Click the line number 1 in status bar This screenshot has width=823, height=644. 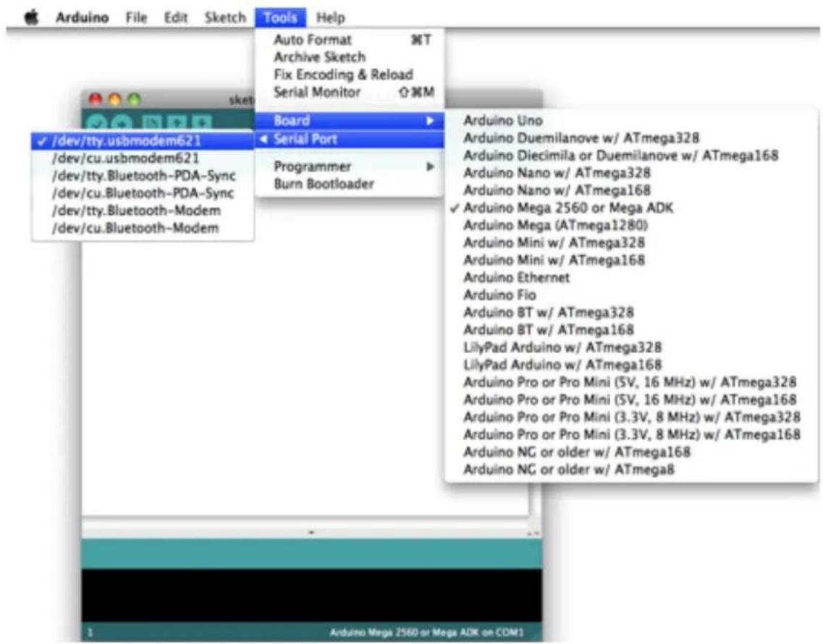[x=90, y=632]
